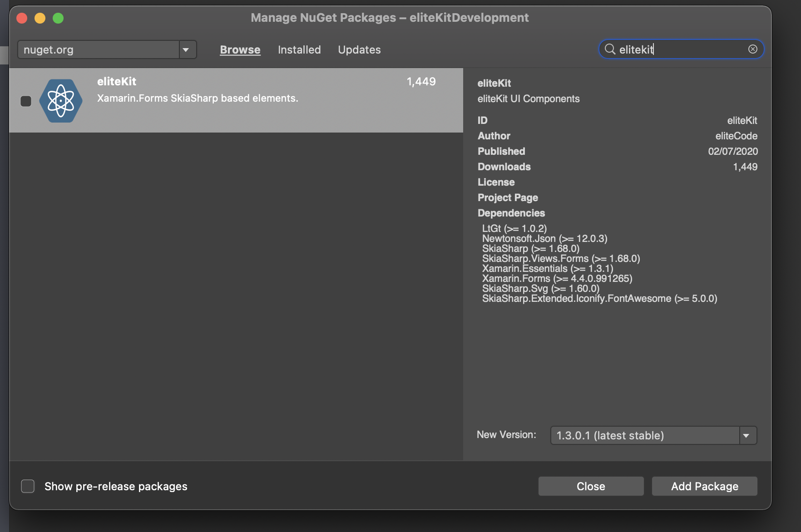Click the 1,449 download count in list row
Screen dimensions: 801x532
tap(421, 81)
